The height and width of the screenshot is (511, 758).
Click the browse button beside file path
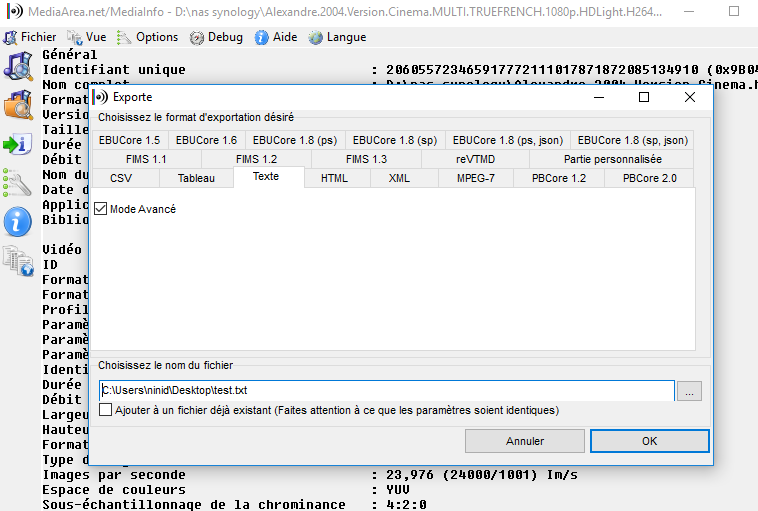click(x=689, y=391)
